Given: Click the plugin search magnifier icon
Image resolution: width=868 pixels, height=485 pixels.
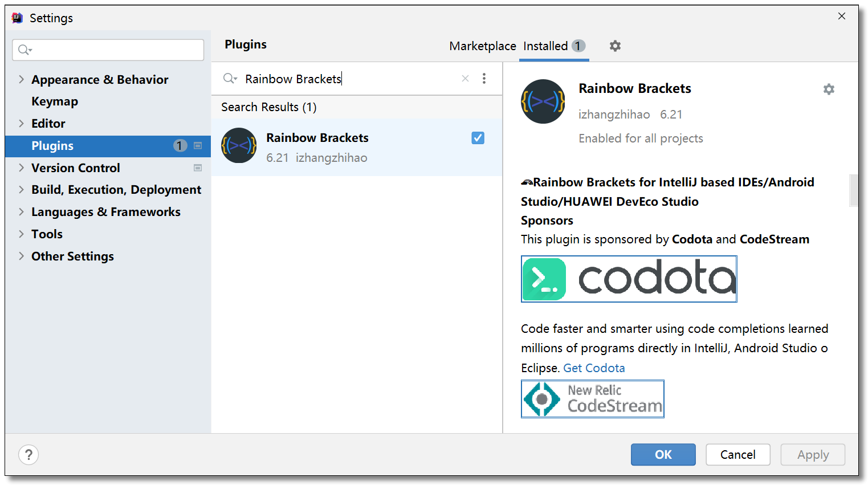Looking at the screenshot, I should (230, 79).
